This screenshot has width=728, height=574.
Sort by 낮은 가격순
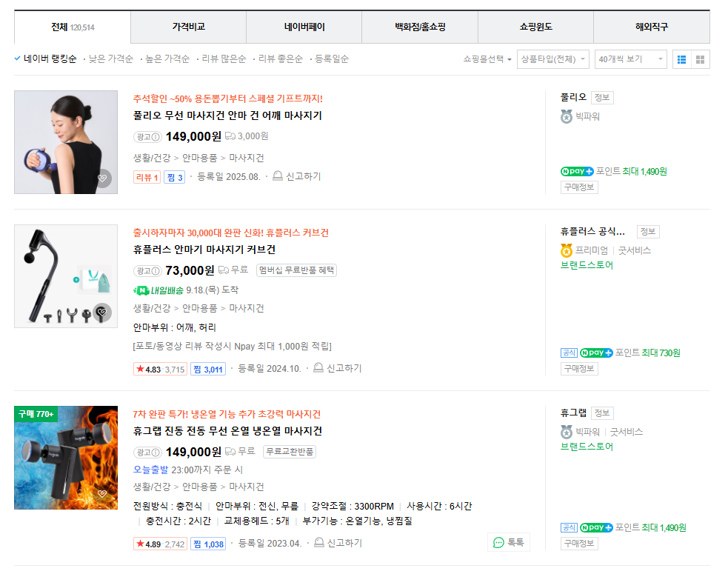(110, 59)
